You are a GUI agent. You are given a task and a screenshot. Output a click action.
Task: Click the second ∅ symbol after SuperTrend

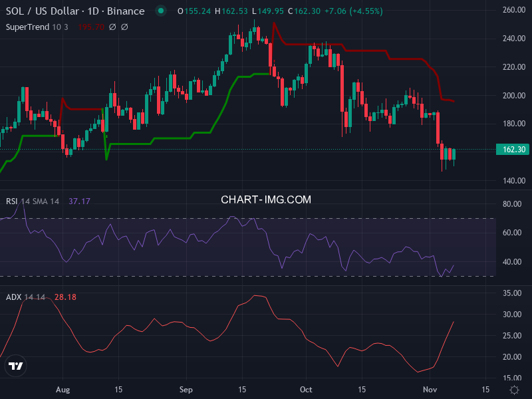click(x=124, y=27)
